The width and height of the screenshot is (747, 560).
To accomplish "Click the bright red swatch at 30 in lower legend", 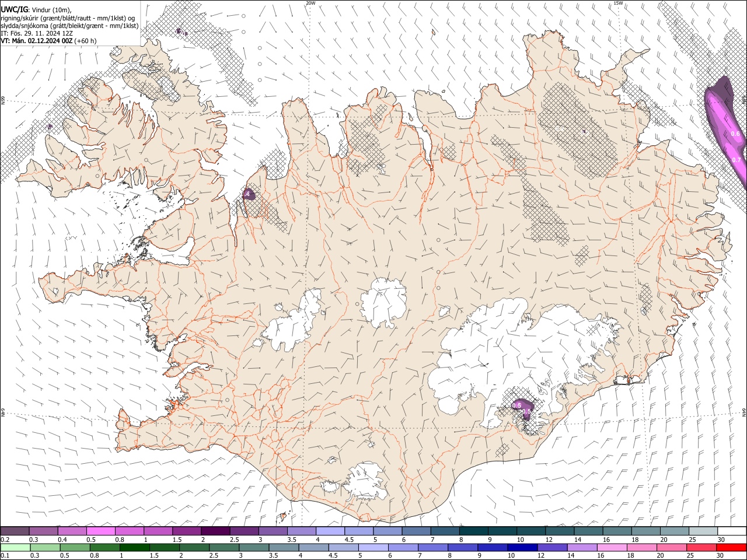I will coord(731,547).
